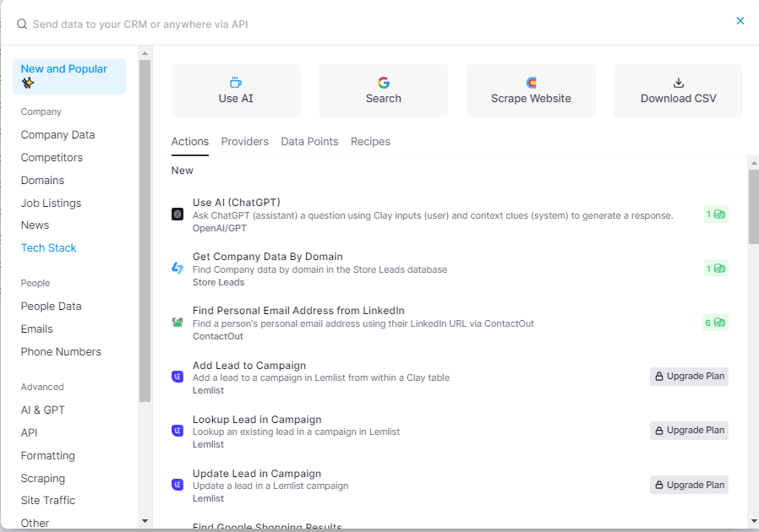Select Find Personal Email Address from LinkedIn action
759x532 pixels.
[450, 323]
